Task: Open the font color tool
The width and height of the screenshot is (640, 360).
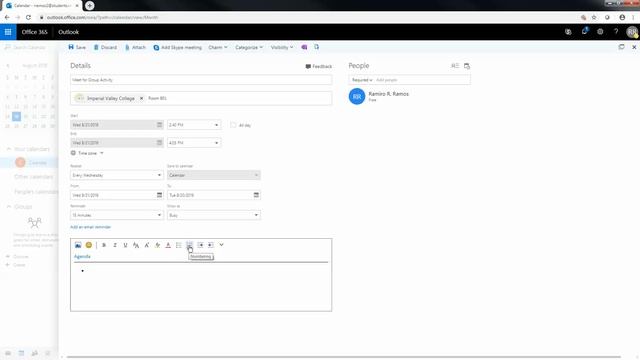Action: click(x=168, y=245)
